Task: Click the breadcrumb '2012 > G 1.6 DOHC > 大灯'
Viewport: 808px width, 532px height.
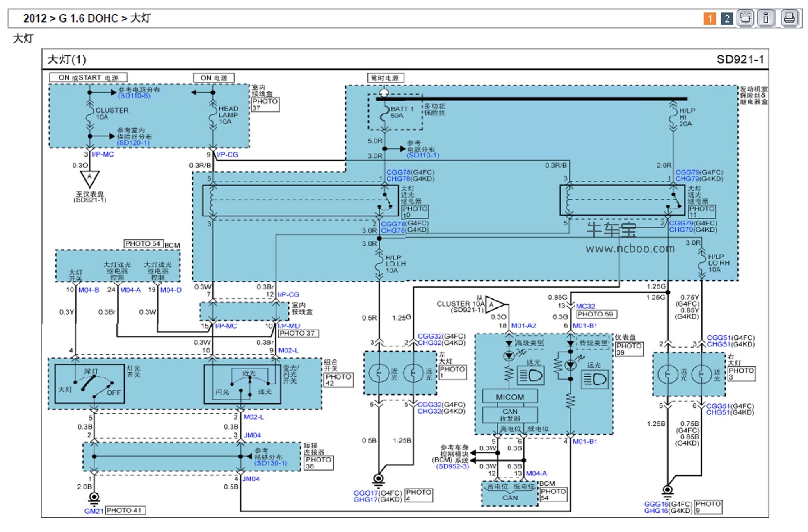Action: (87, 18)
